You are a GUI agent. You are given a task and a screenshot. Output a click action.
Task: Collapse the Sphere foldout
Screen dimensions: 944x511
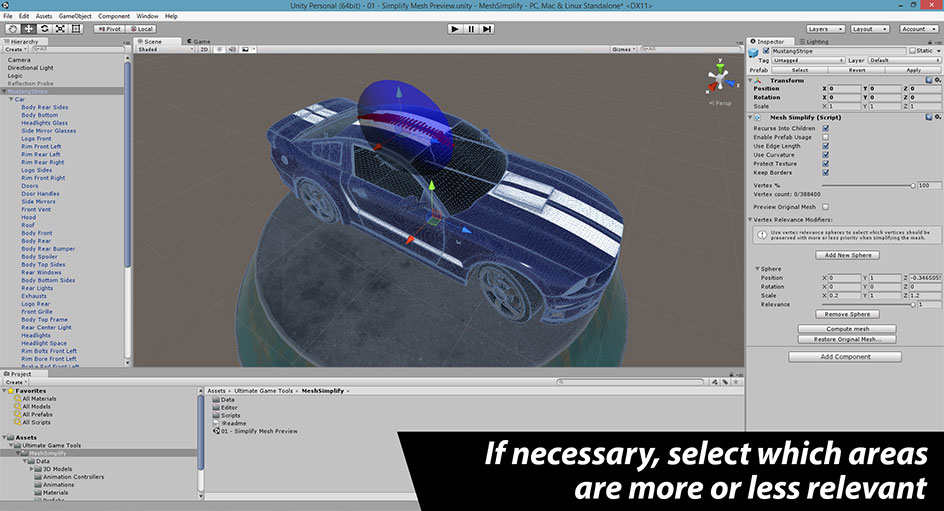757,269
